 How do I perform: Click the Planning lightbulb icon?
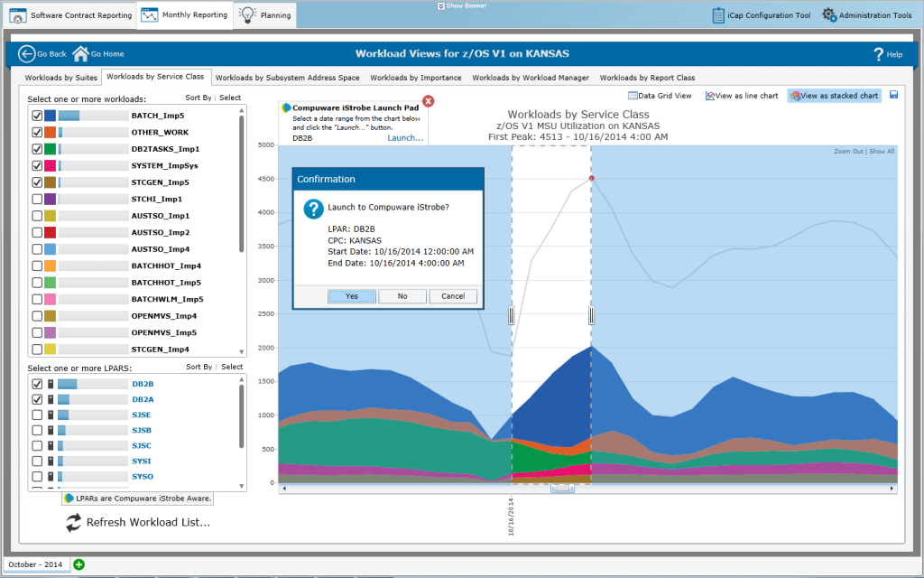247,15
